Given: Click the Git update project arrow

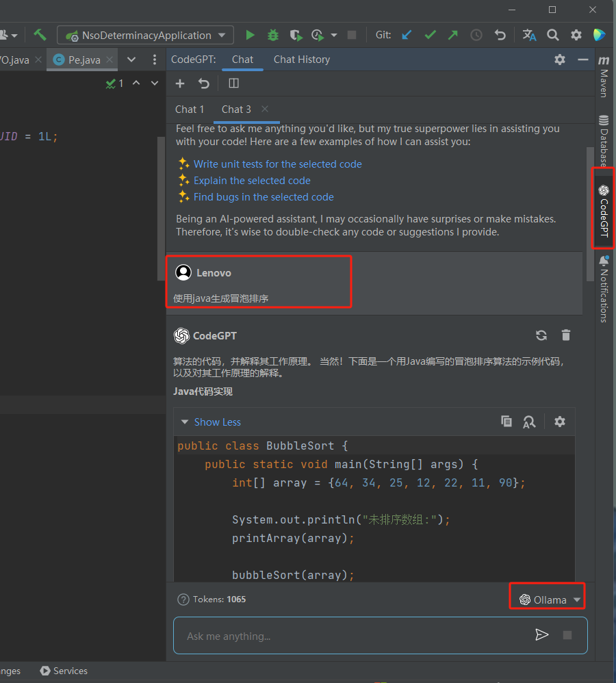Looking at the screenshot, I should (x=407, y=35).
